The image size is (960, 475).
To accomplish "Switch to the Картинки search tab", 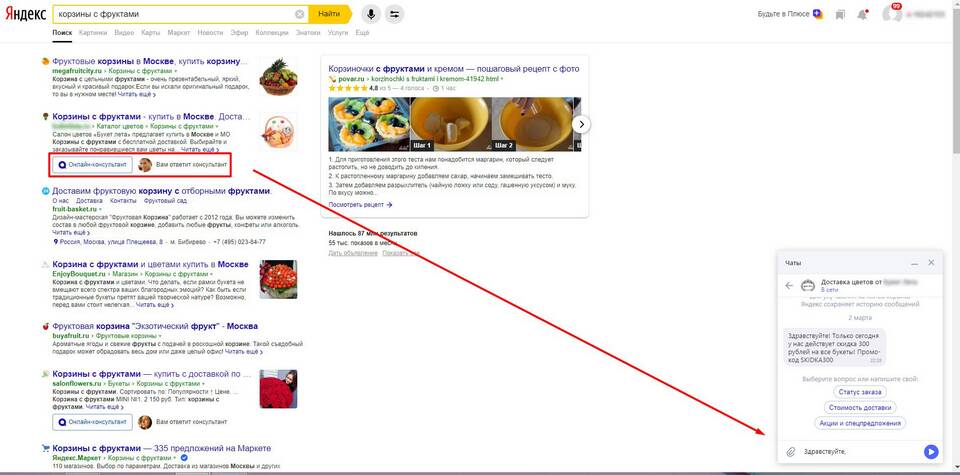I will pyautogui.click(x=93, y=32).
